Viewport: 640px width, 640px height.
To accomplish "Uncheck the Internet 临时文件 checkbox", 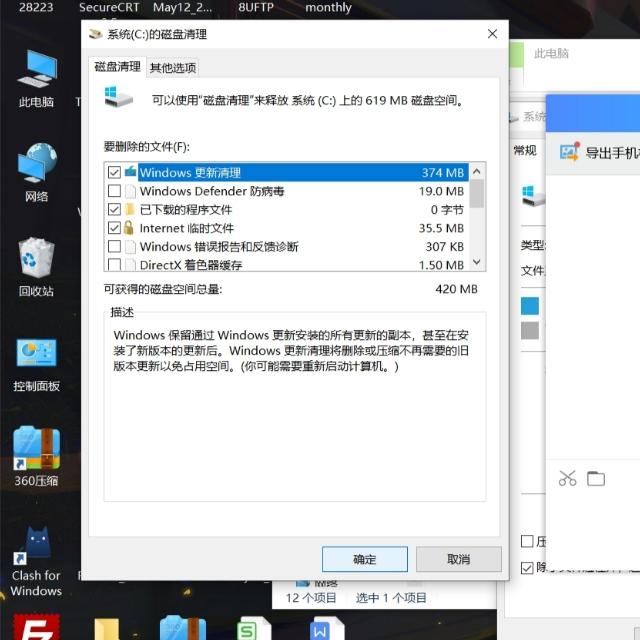I will (x=114, y=228).
